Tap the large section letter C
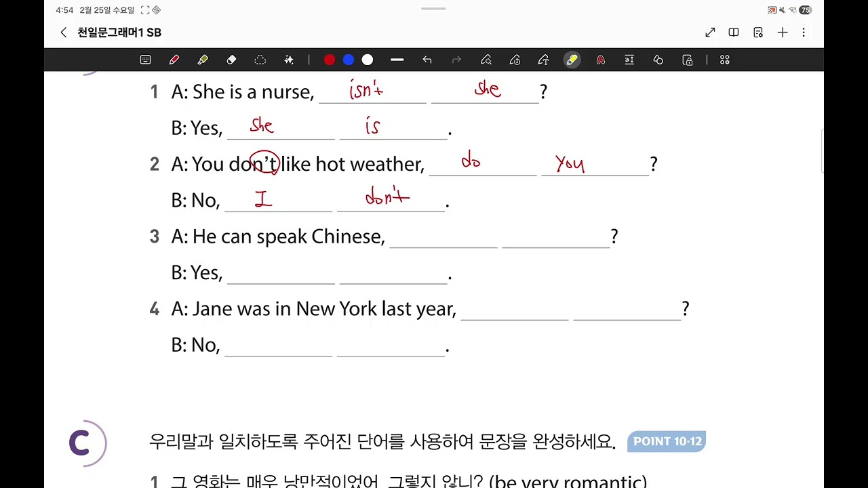Viewport: 868px width, 488px height. (80, 444)
